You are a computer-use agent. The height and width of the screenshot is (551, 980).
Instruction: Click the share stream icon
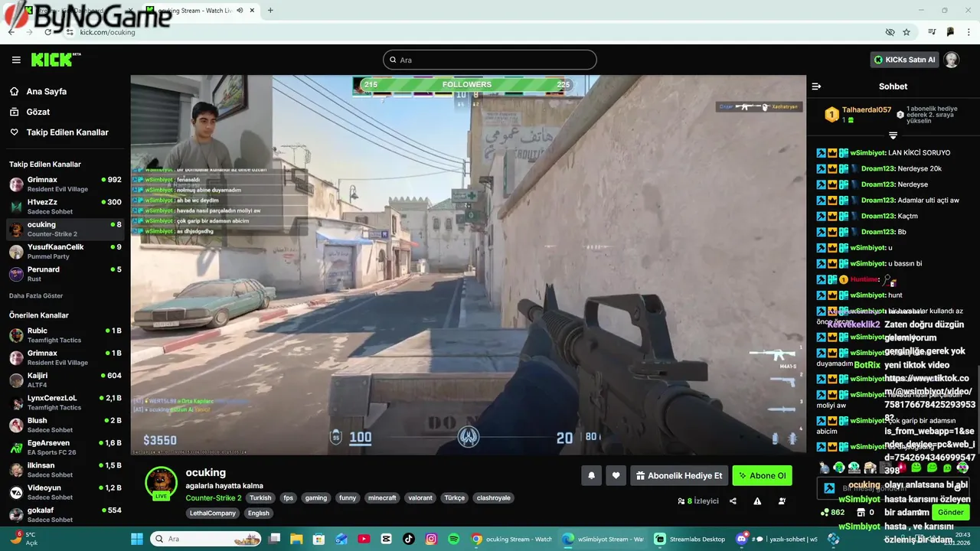tap(733, 501)
